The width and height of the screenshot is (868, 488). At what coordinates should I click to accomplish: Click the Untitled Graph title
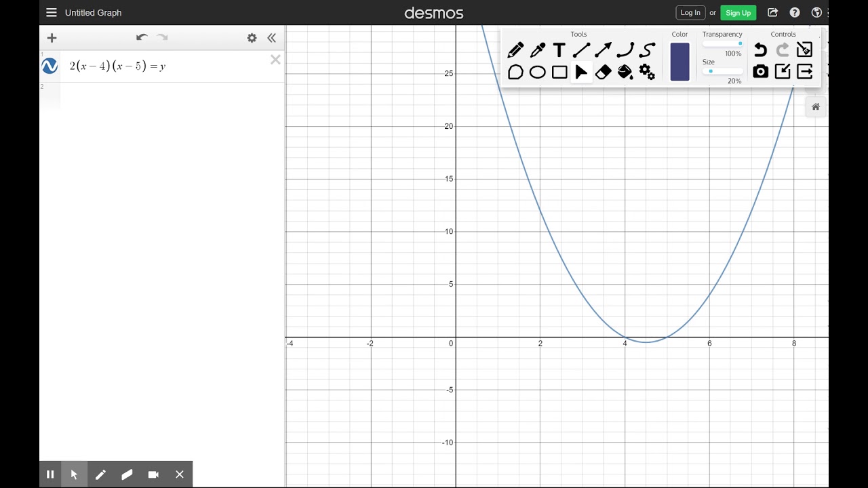(94, 13)
